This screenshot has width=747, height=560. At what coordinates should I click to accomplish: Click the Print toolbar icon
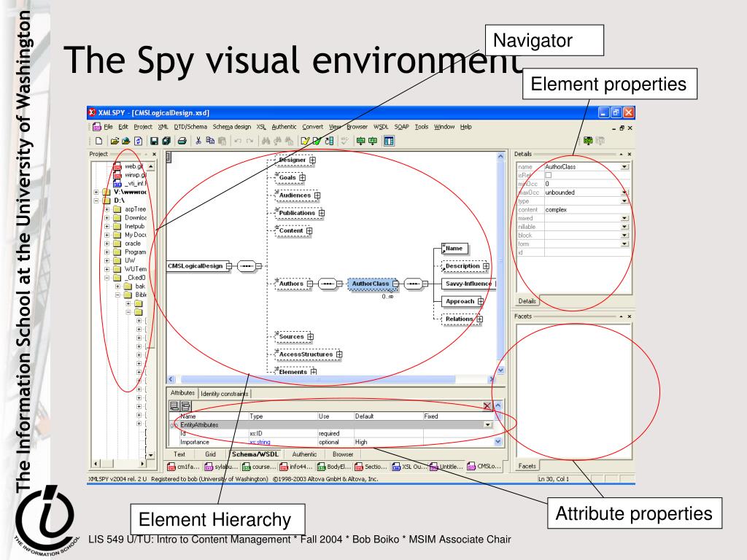coord(182,141)
